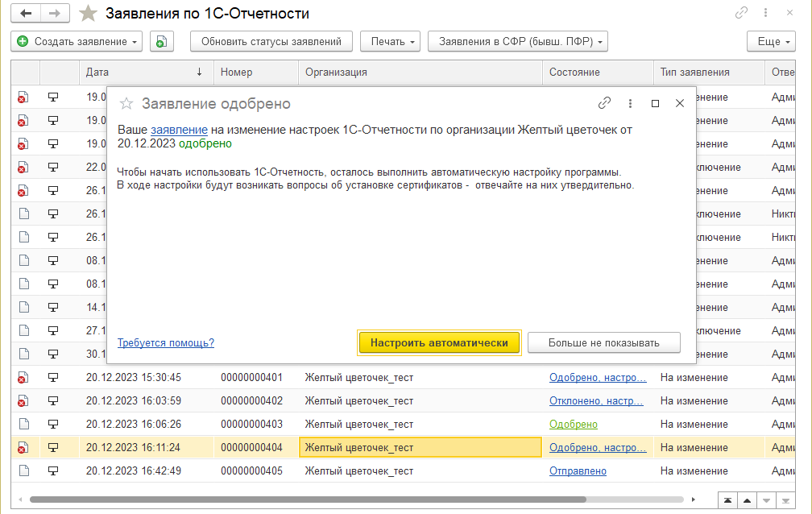Screen dimensions: 812x514
Task: Click monitor icon in the 22.0 row
Action: tap(53, 168)
